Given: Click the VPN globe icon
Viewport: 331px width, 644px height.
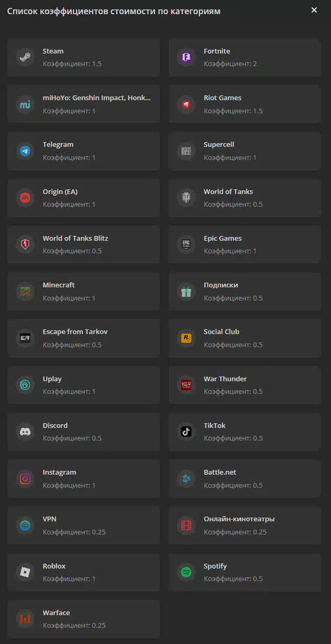Looking at the screenshot, I should pyautogui.click(x=25, y=525).
